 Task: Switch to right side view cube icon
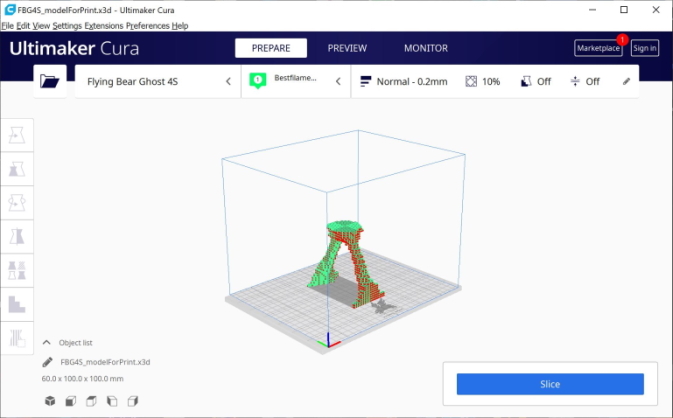click(133, 401)
